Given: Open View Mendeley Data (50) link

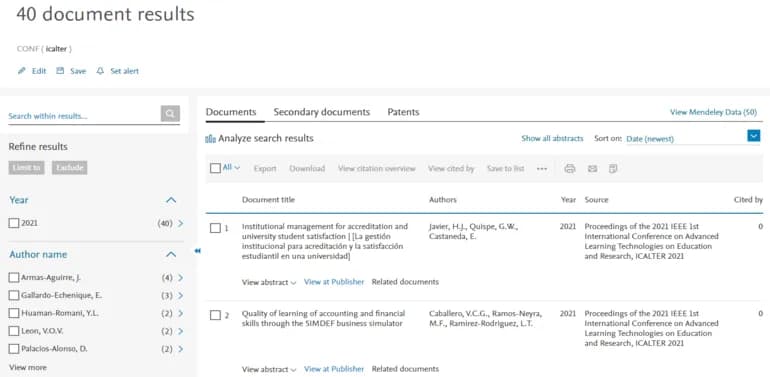Looking at the screenshot, I should pyautogui.click(x=714, y=112).
